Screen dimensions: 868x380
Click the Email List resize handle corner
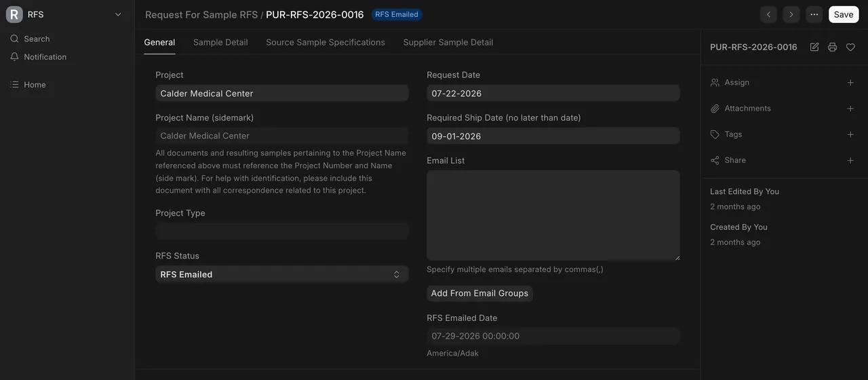(676, 256)
